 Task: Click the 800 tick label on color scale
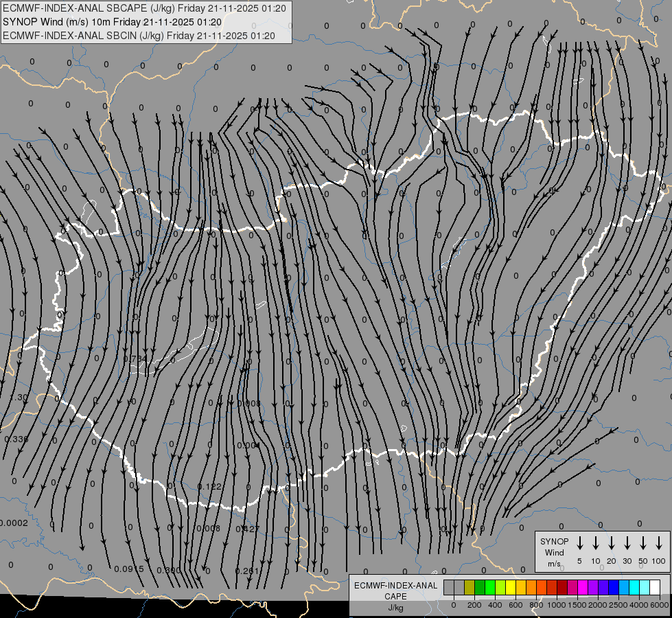(536, 605)
